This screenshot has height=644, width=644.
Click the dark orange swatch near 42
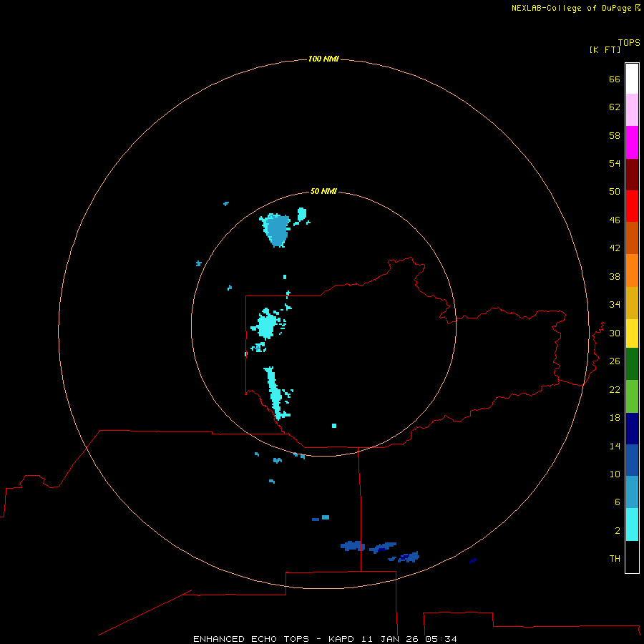click(632, 238)
